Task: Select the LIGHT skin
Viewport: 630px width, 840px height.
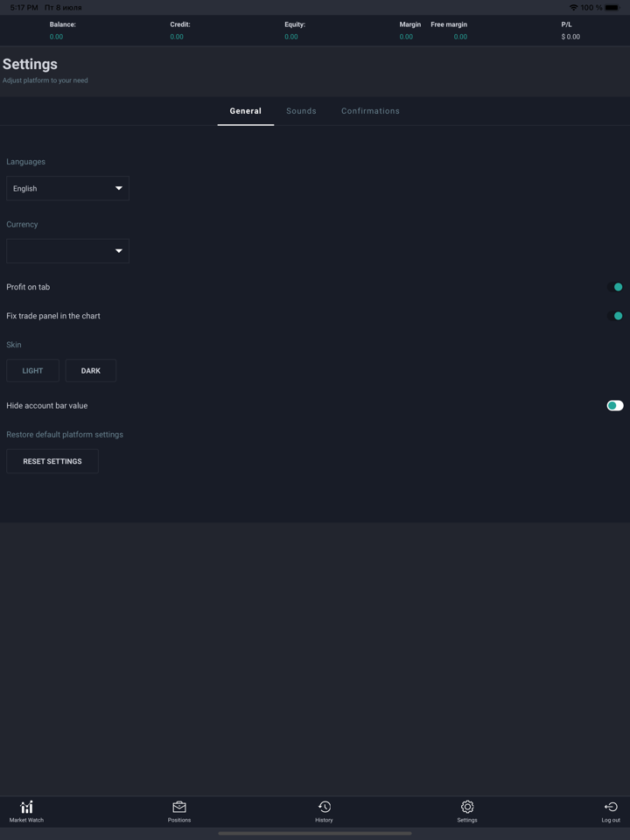Action: pyautogui.click(x=32, y=370)
